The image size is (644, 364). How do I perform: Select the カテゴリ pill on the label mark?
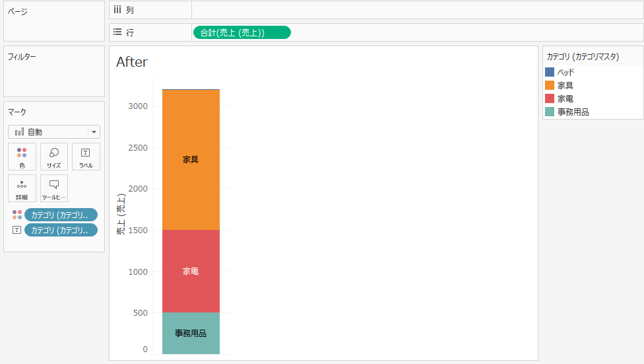pyautogui.click(x=61, y=230)
